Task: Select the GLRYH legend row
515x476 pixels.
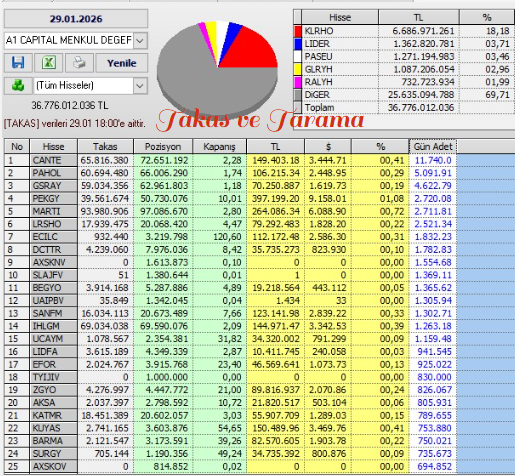Action: 404,69
